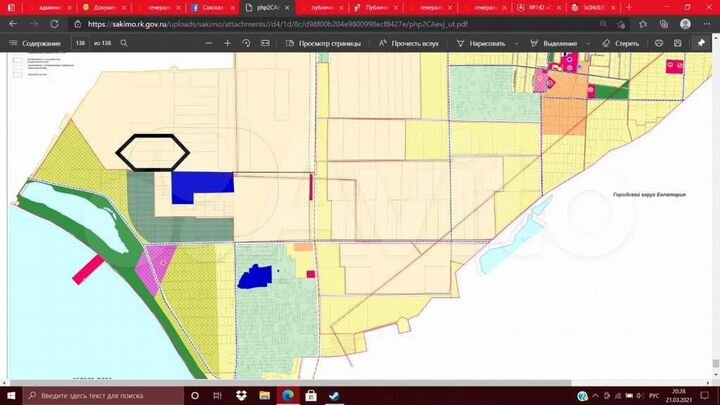Expand the Нарисовать dropdown arrow
The image size is (720, 405).
point(517,43)
